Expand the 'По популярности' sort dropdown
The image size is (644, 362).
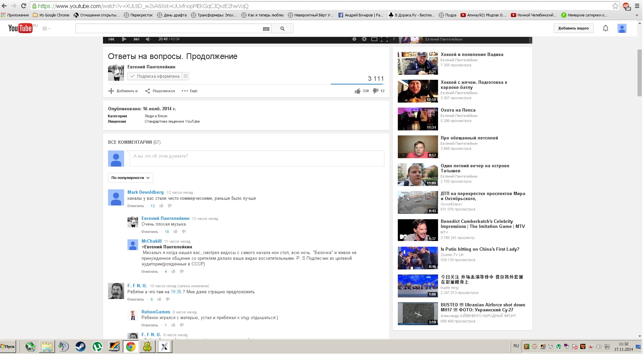130,178
